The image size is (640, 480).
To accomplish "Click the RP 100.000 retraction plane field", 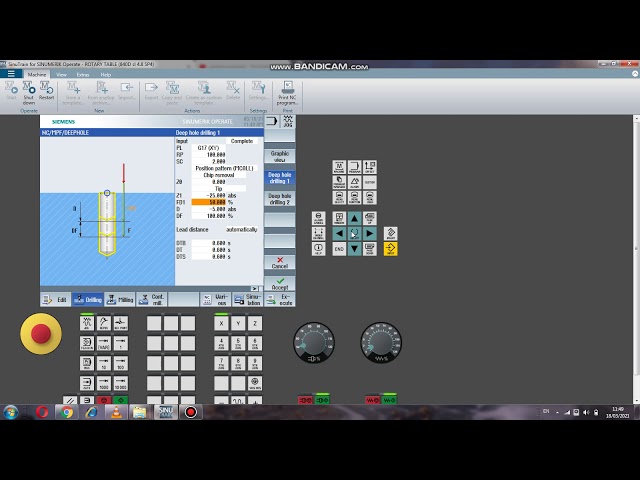I will [x=209, y=155].
